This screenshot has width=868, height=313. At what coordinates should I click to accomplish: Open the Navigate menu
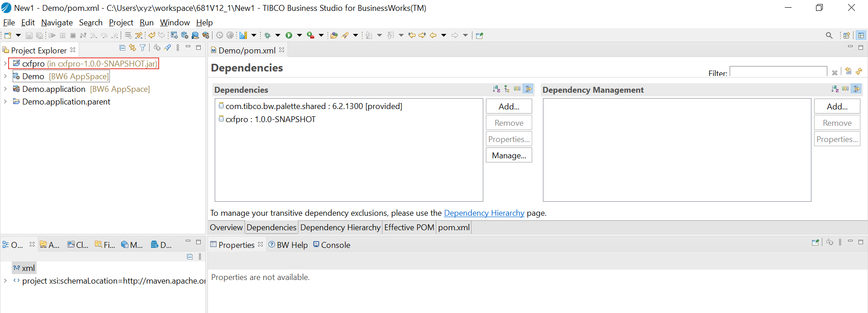[57, 22]
